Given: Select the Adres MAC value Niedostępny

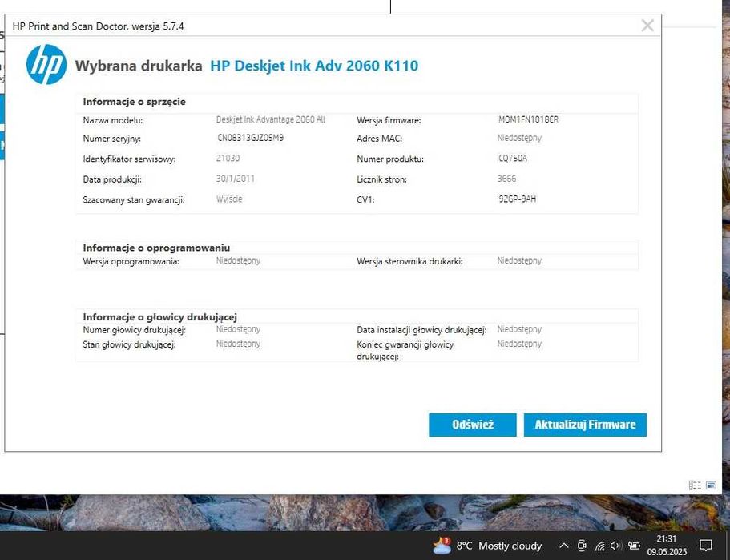Looking at the screenshot, I should click(x=519, y=138).
